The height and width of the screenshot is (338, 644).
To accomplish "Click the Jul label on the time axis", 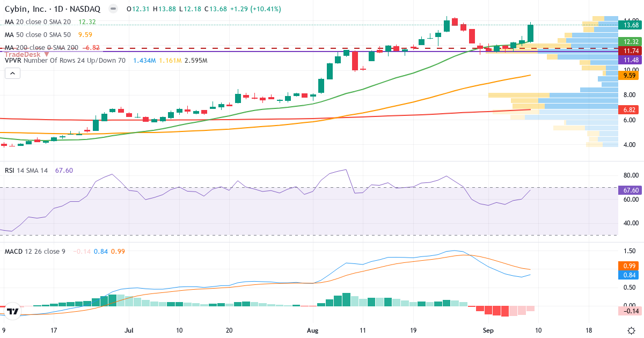I will click(x=129, y=331).
